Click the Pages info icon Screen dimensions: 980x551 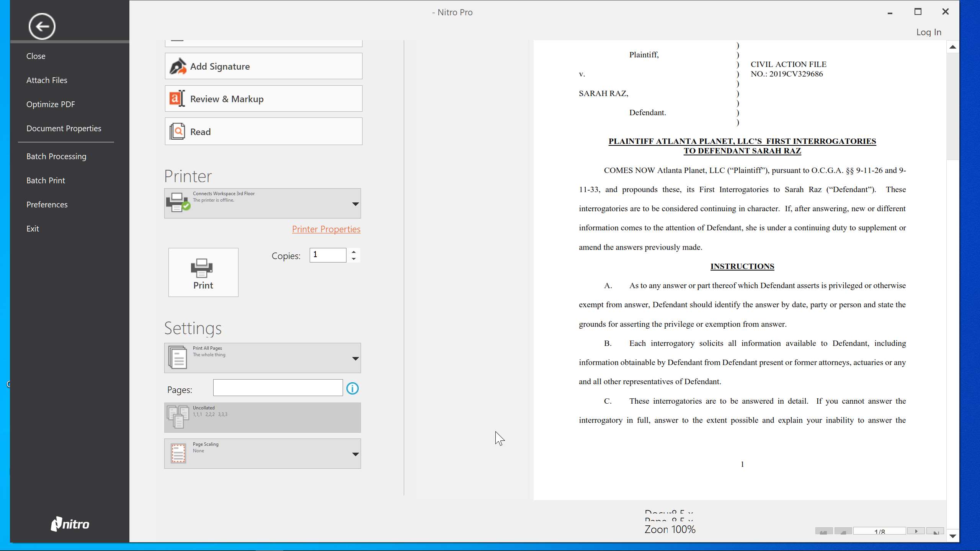pyautogui.click(x=352, y=388)
